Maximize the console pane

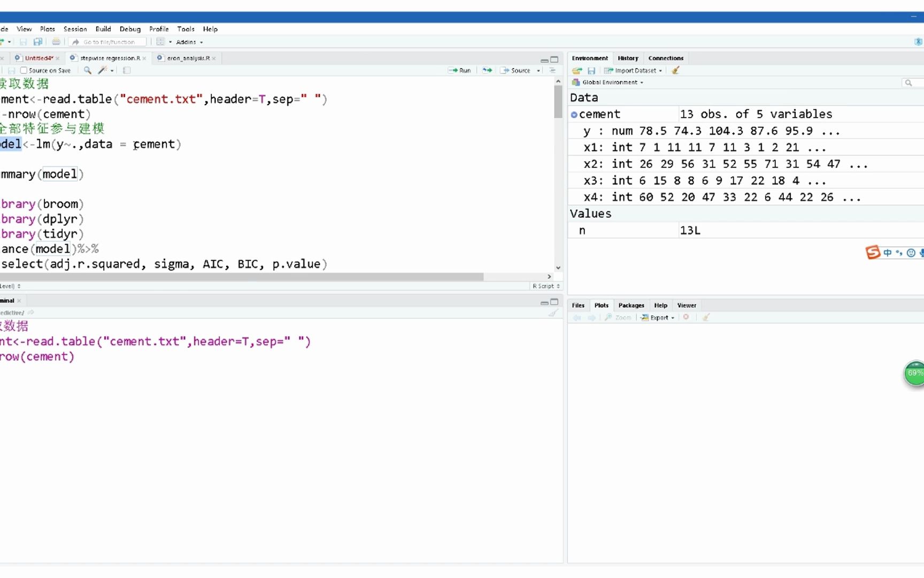click(x=555, y=302)
